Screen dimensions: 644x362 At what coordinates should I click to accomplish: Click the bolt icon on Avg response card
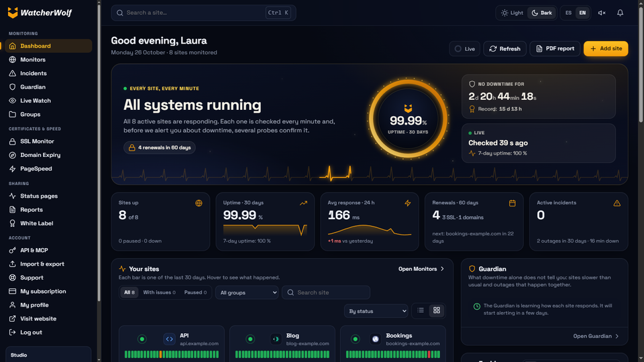pos(408,203)
